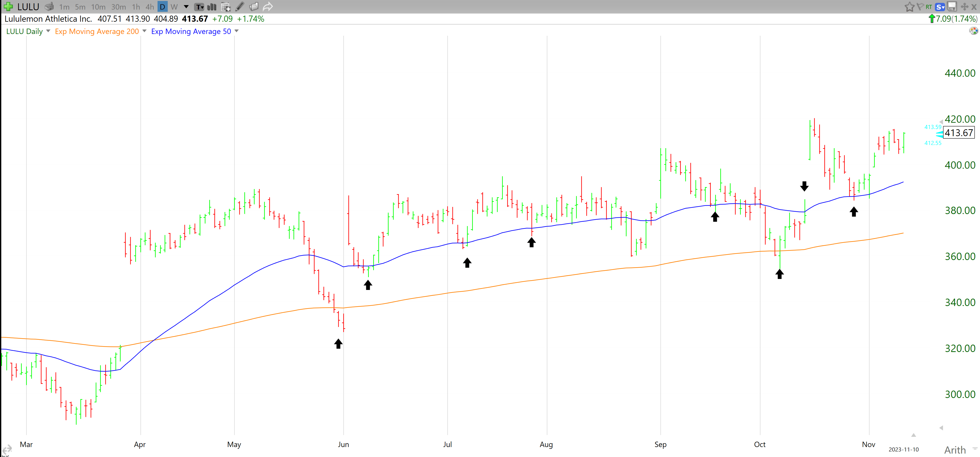Click the T chart-type button
This screenshot has height=457, width=980.
(x=199, y=6)
